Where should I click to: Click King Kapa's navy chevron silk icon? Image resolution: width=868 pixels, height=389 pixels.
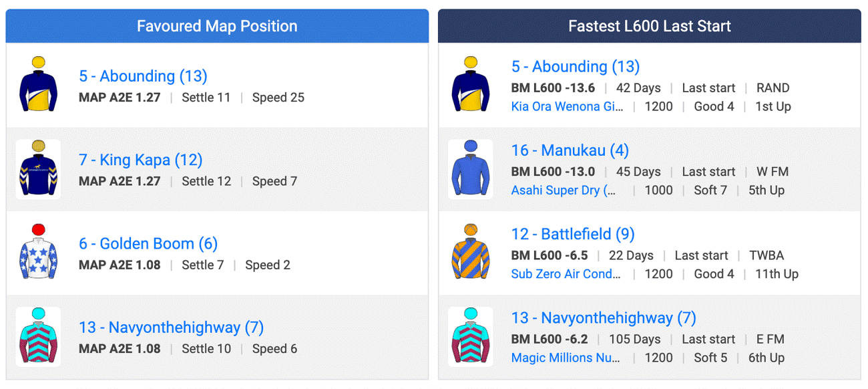[38, 169]
